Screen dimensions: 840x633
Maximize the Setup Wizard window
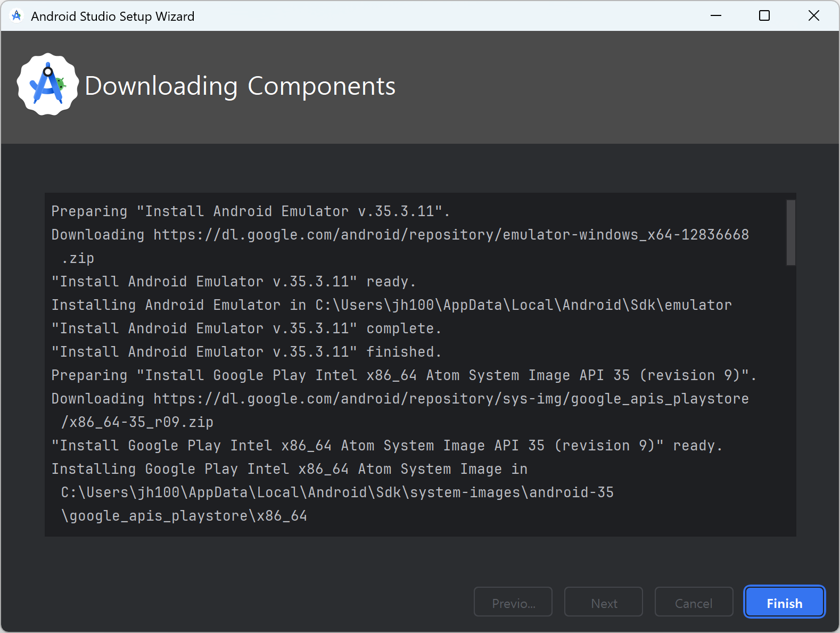tap(764, 16)
